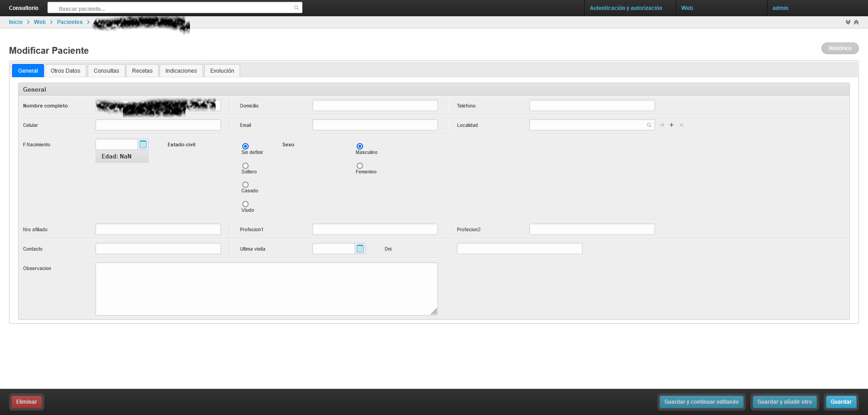868x415 pixels.
Task: Open the admin user menu
Action: pyautogui.click(x=780, y=8)
